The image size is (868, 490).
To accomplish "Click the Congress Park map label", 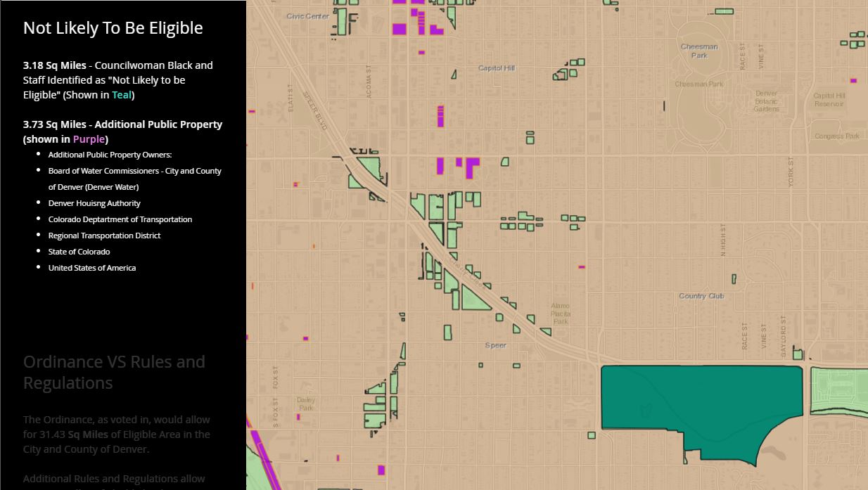I will click(x=837, y=136).
